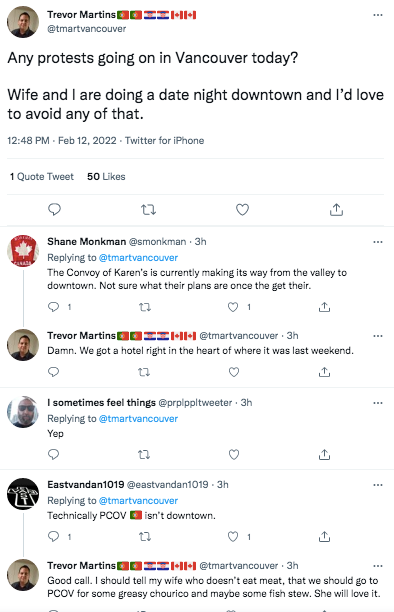Share Eastvandan1019's PCOV reply

(x=324, y=537)
